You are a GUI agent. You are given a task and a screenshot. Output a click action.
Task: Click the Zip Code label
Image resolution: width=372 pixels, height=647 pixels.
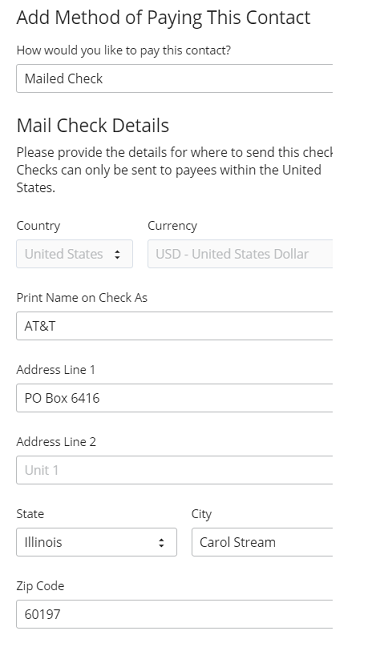(x=40, y=586)
